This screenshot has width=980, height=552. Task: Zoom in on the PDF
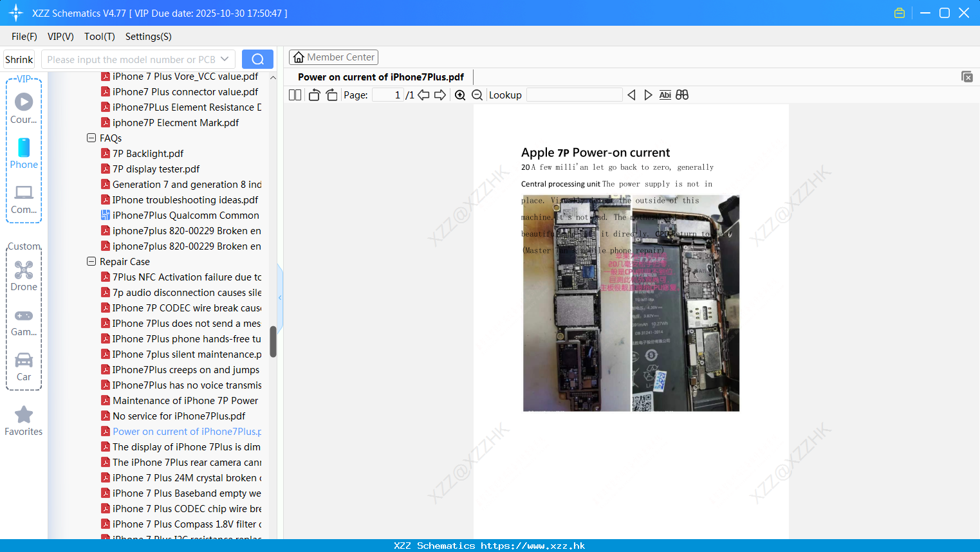(460, 95)
